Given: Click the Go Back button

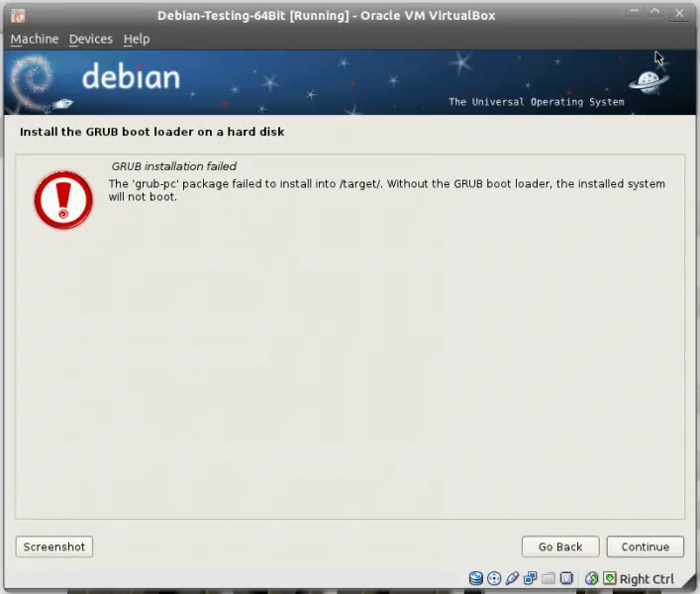Looking at the screenshot, I should coord(560,546).
